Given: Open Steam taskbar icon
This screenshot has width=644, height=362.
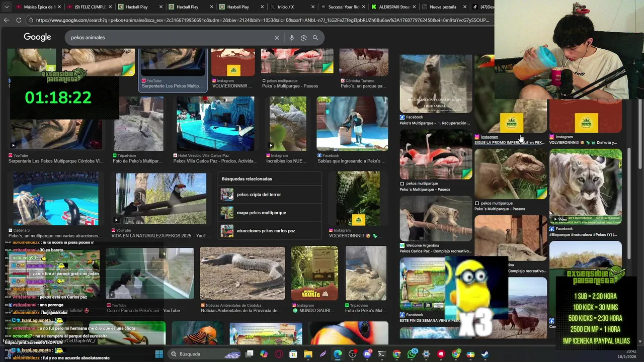Looking at the screenshot, I should 485,354.
